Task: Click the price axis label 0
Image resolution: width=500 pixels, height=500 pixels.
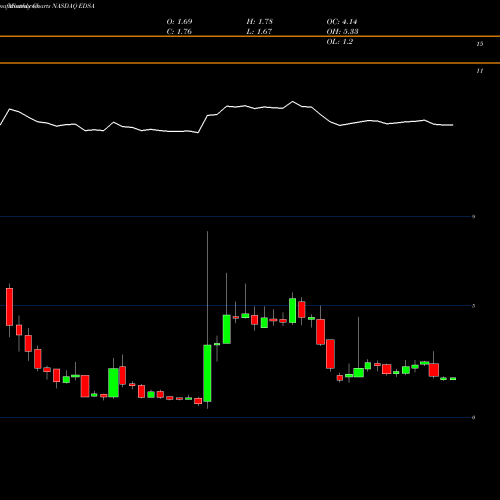Action: 473,417
